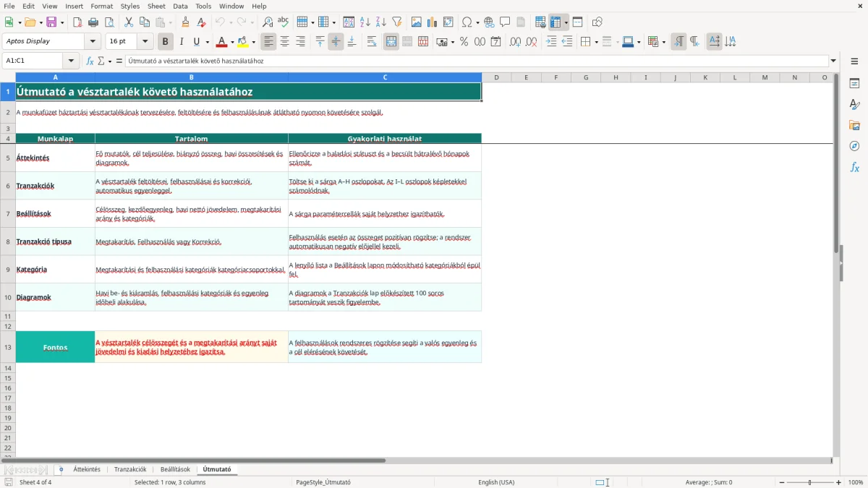The width and height of the screenshot is (868, 488).
Task: Open the sidebar Styles icon
Action: pos(854,105)
